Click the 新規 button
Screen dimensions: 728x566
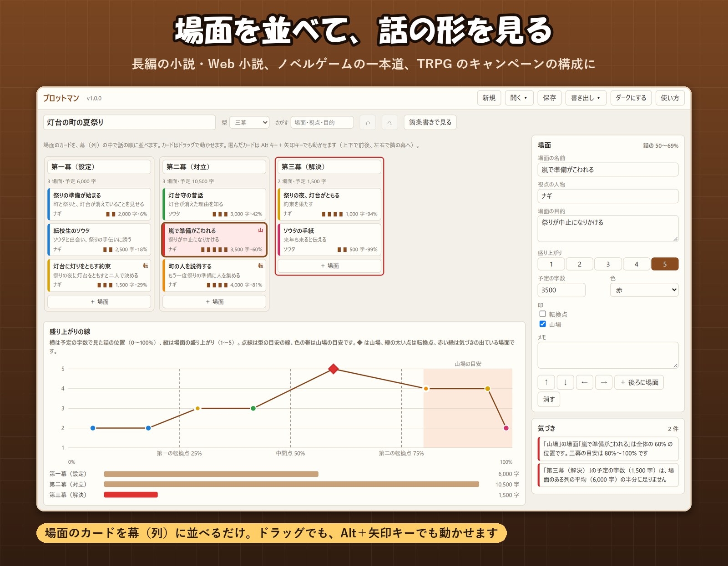(489, 98)
